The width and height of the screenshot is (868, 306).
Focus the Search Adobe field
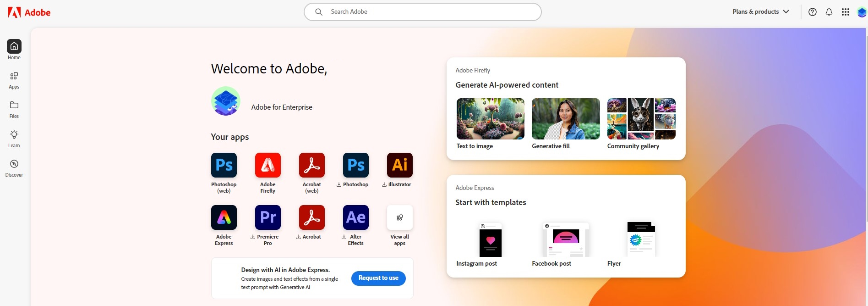pos(423,12)
